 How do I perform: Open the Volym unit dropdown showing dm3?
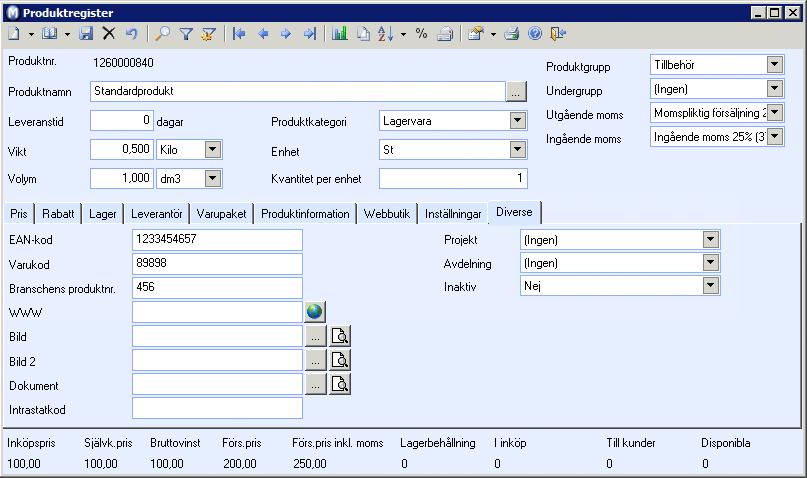(x=213, y=179)
